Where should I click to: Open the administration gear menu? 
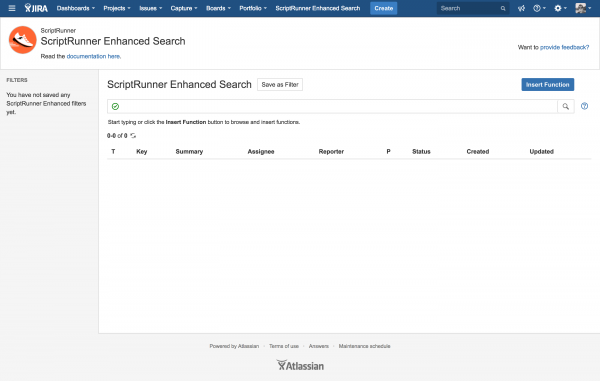[x=560, y=8]
